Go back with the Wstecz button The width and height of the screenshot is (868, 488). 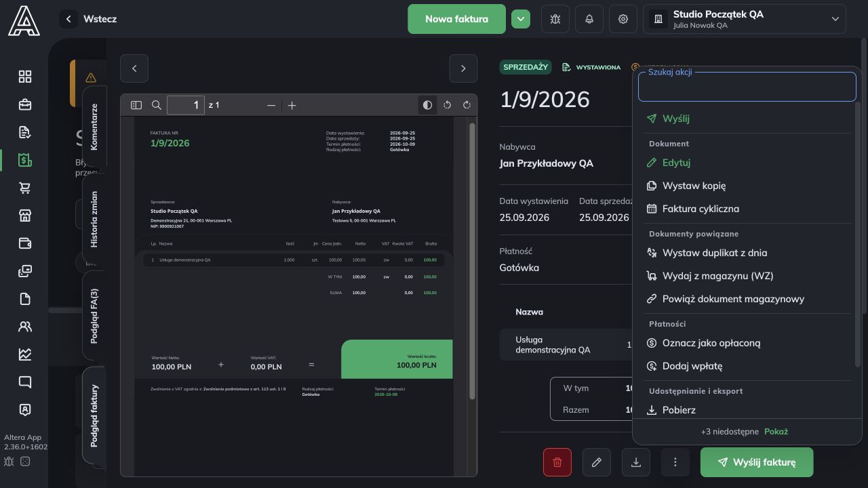[x=89, y=19]
